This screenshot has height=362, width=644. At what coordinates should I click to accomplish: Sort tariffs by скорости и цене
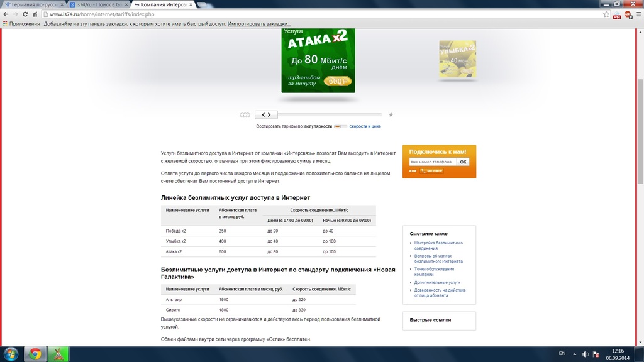(x=365, y=126)
